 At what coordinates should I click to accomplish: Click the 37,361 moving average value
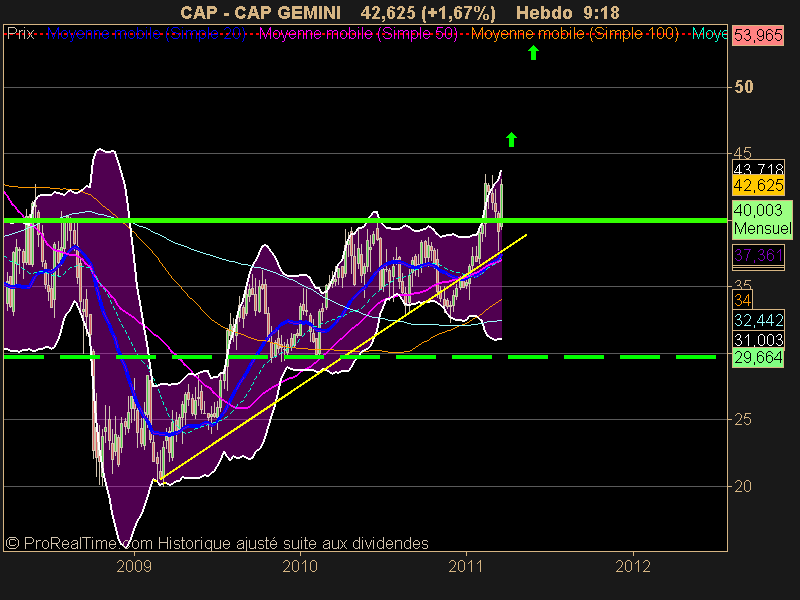click(758, 255)
